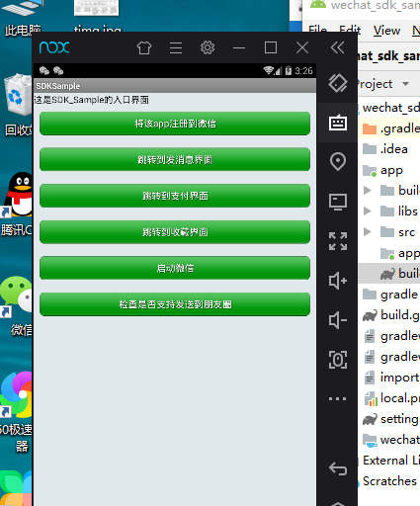Open Nox settings gear icon
Screen dimensions: 420x506
click(x=208, y=47)
